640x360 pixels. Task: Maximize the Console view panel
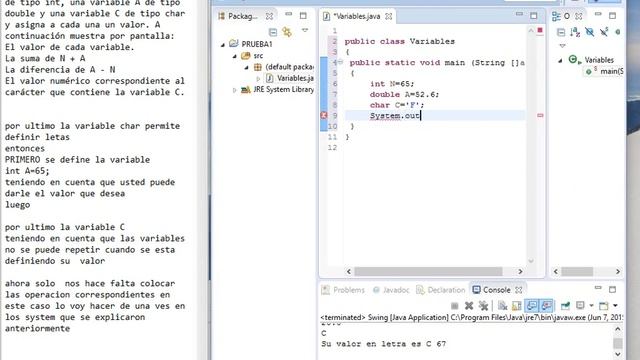612,289
